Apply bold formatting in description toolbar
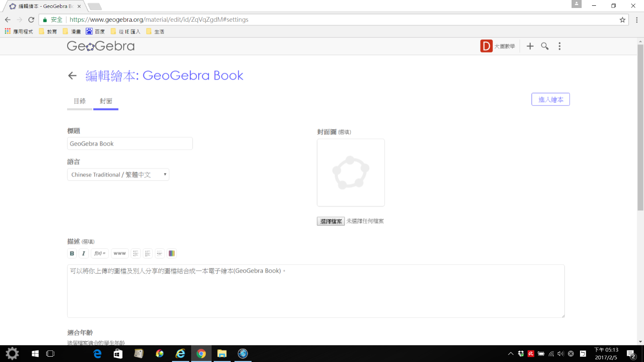 [72, 253]
